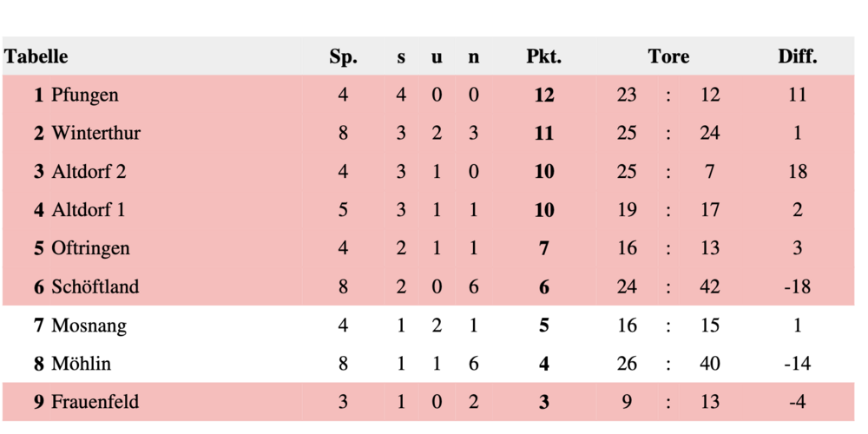
Task: Select the Frauenfeld team row
Action: (429, 401)
